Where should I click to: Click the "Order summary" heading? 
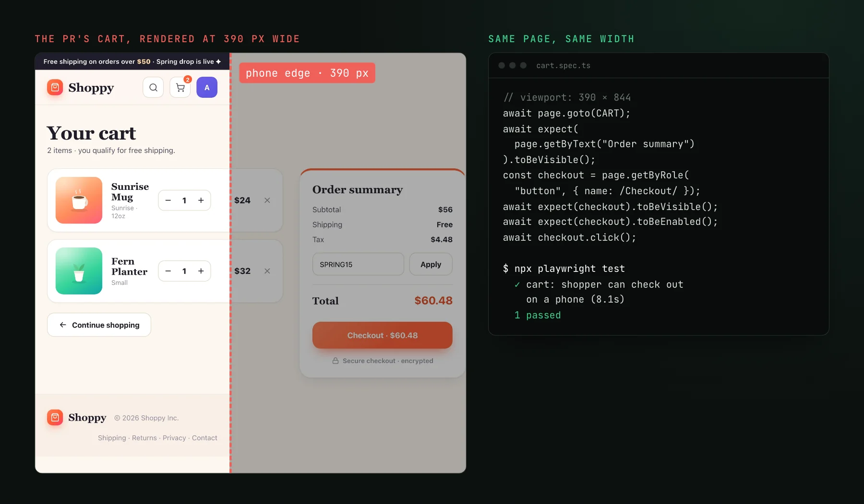point(358,190)
